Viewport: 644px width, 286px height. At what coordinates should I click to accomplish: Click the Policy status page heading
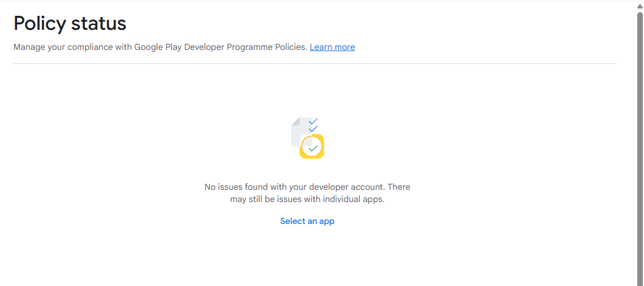point(70,23)
